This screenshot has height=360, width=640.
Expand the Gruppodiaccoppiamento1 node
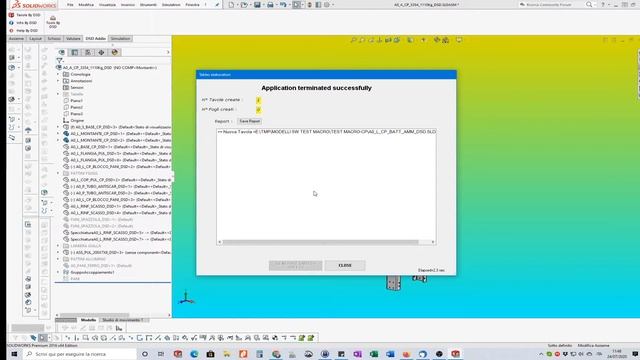(x=58, y=272)
